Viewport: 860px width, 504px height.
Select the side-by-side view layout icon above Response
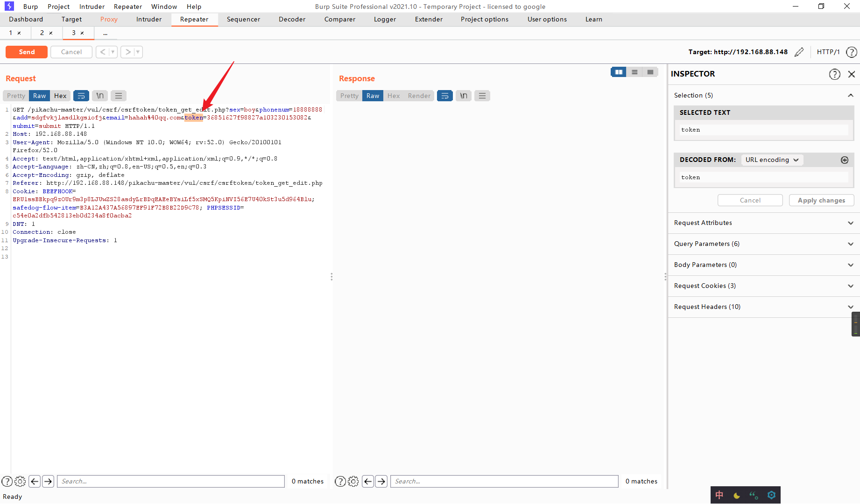[x=618, y=72]
